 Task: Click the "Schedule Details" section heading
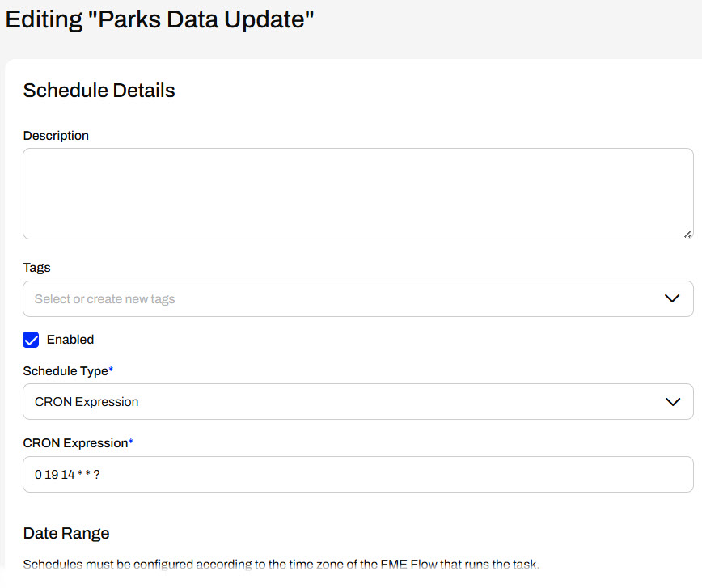[99, 91]
